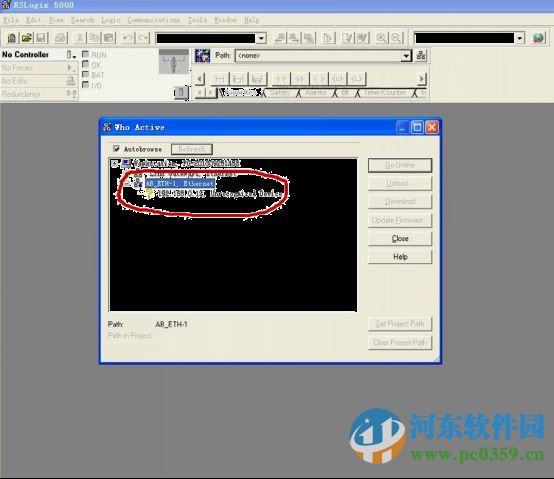Viewport: 554px width, 479px height.
Task: Click the Print toolbar icon
Action: [x=61, y=38]
